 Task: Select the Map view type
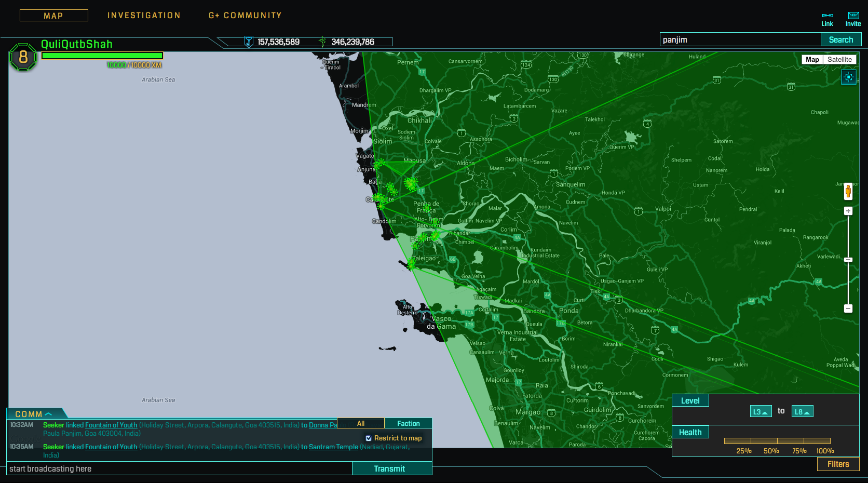pos(812,60)
